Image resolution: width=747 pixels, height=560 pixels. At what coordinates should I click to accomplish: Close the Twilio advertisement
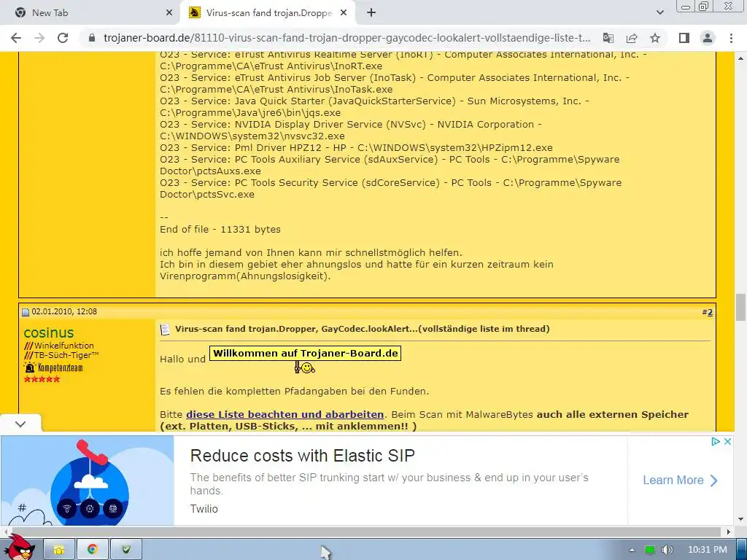(x=727, y=441)
